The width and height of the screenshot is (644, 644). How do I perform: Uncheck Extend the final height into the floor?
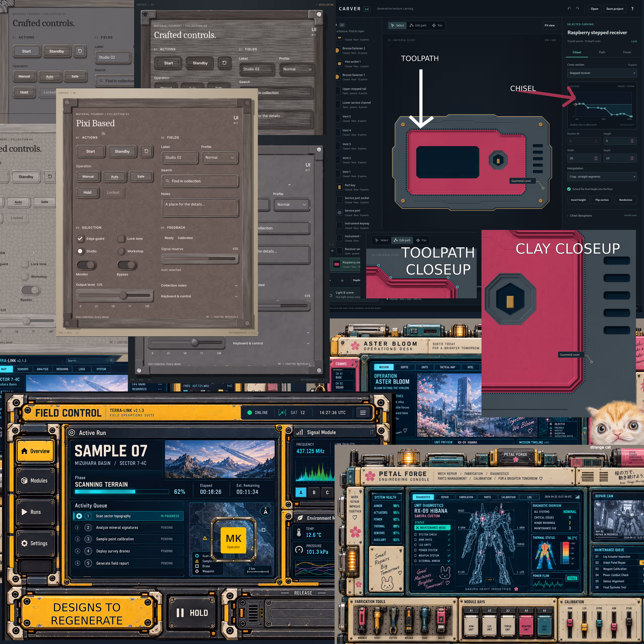click(x=569, y=189)
